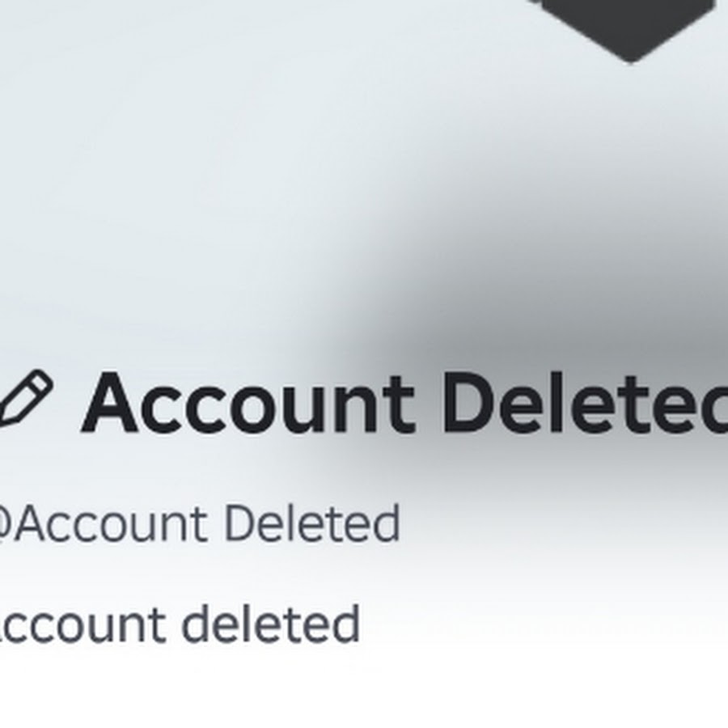Click the word Deleted in the @ handle
The width and height of the screenshot is (728, 728).
click(312, 523)
